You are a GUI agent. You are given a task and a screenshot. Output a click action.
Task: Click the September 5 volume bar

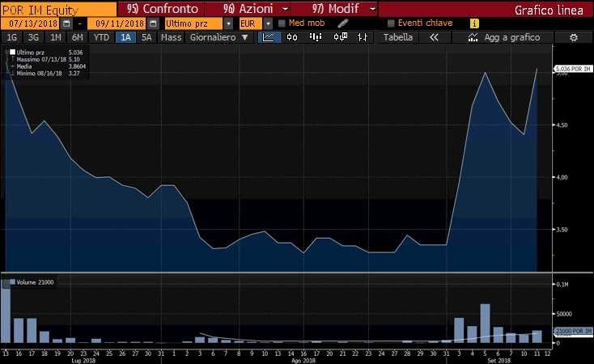tap(485, 323)
